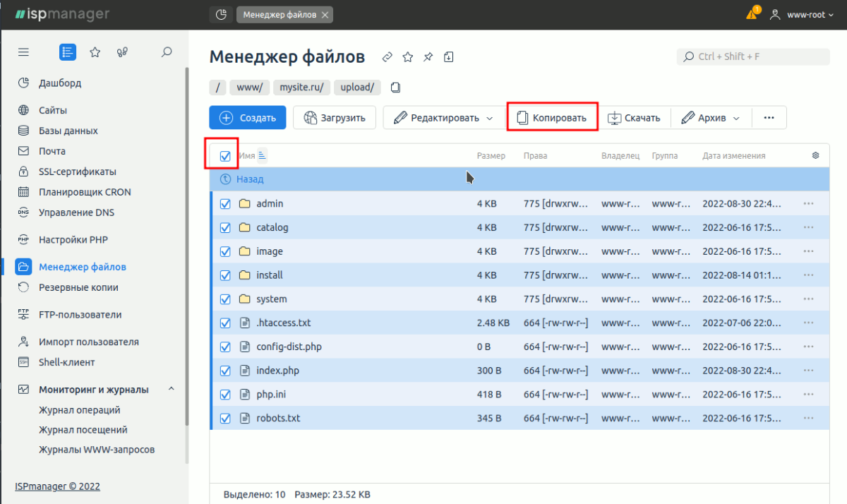Pin the File Manager page
Screen dimensions: 847x504
pyautogui.click(x=428, y=57)
